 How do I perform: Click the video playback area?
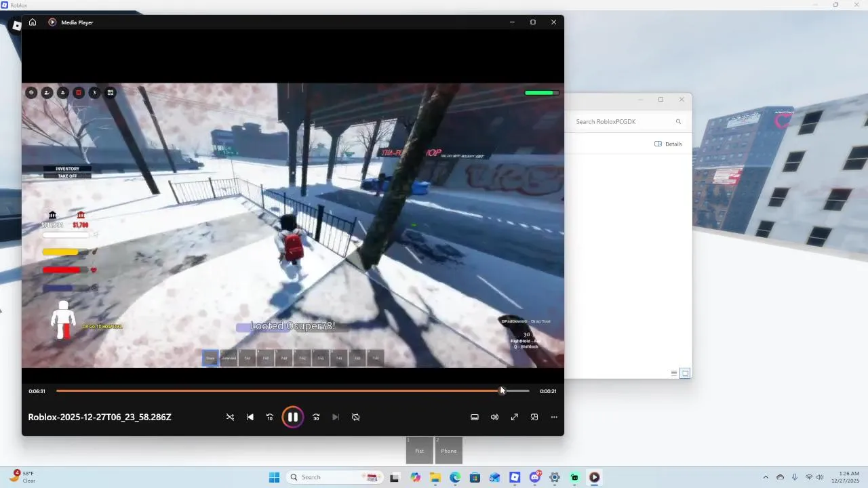point(293,225)
